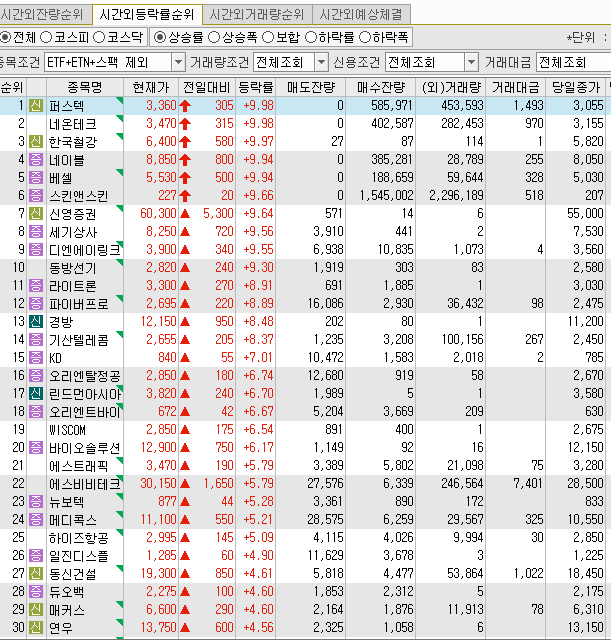
Task: Switch to 시간외예상체결 tab
Action: 361,15
